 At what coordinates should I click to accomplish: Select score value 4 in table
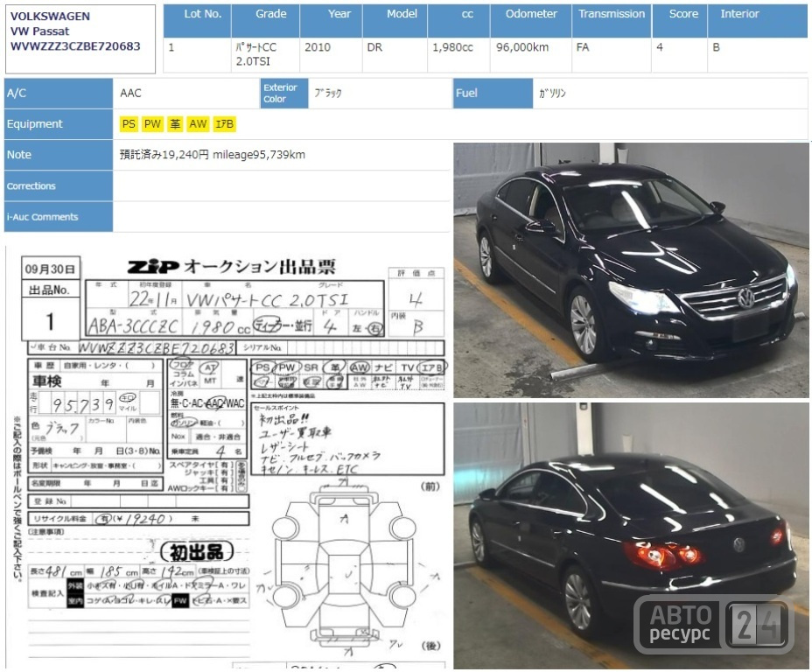(660, 47)
